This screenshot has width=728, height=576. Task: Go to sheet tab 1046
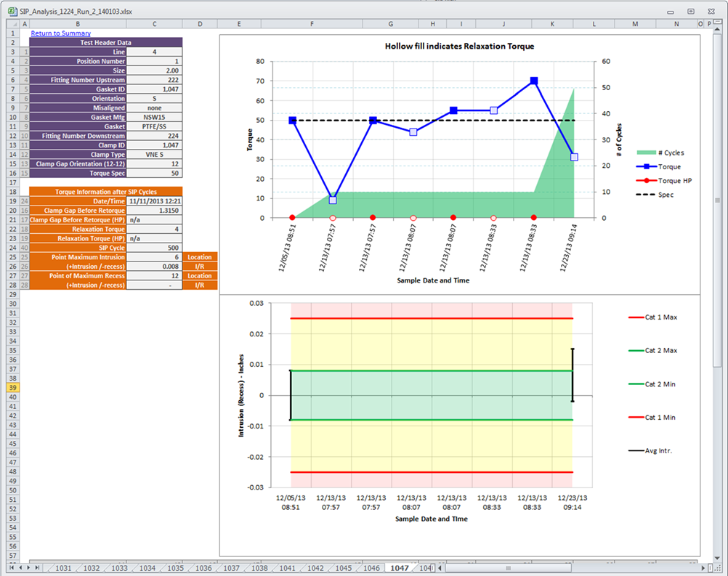(371, 568)
